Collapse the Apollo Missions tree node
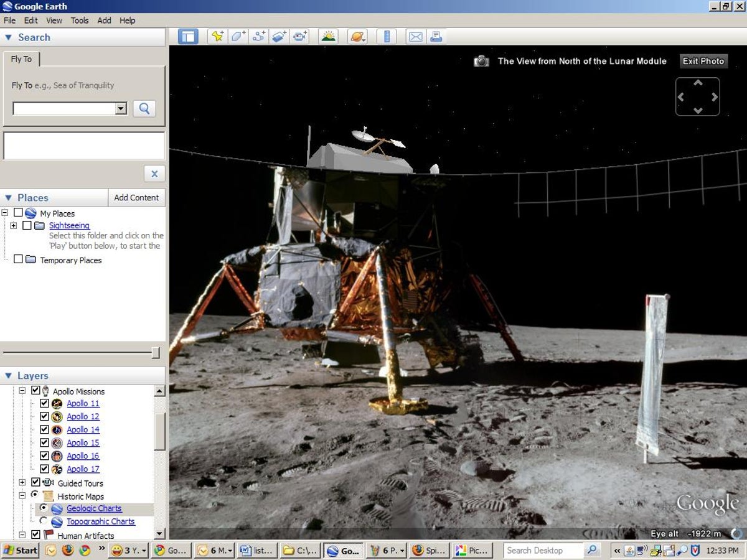This screenshot has height=560, width=747. [x=22, y=391]
